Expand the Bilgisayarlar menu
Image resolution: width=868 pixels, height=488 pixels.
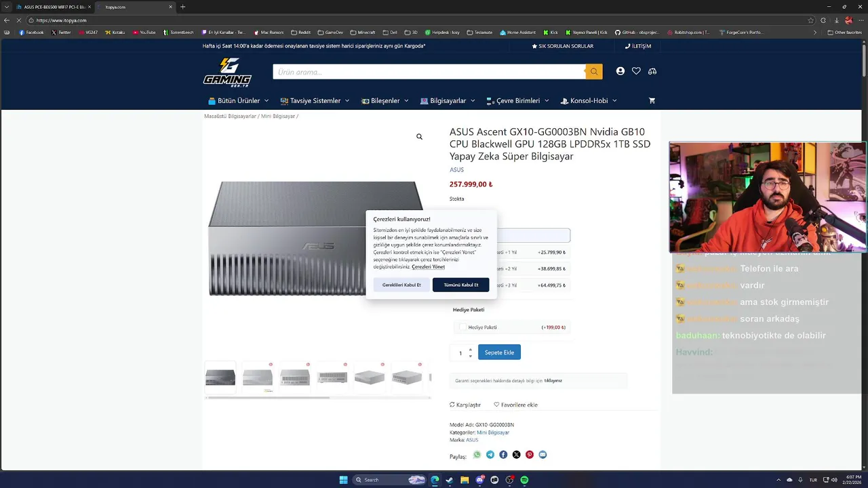(448, 100)
